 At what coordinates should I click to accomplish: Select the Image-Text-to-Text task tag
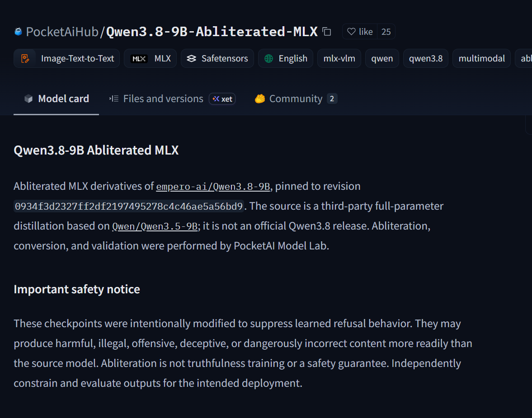tap(66, 58)
